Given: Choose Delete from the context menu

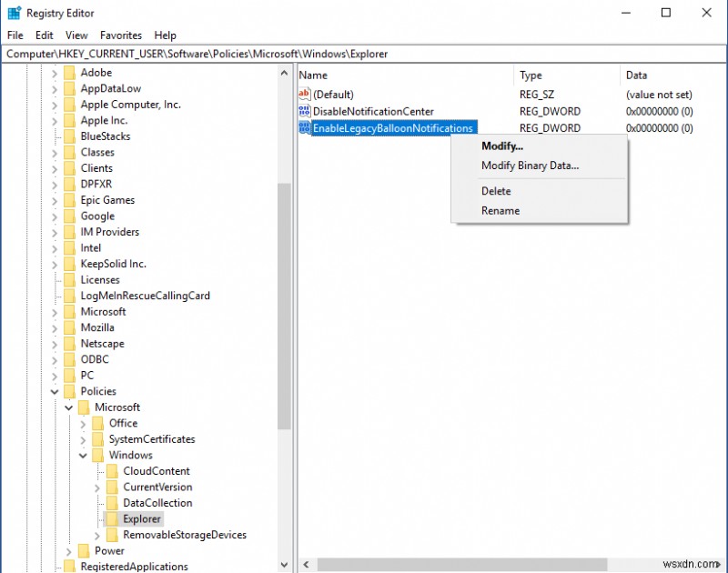Looking at the screenshot, I should (497, 191).
